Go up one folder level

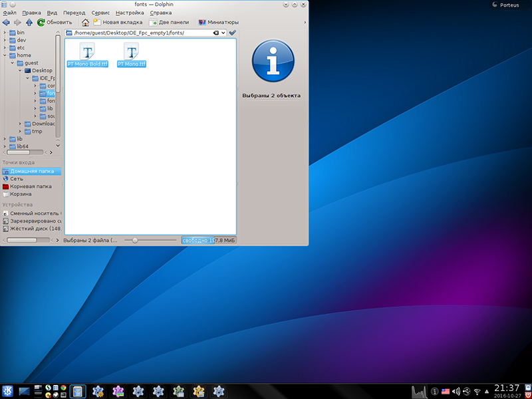coord(29,23)
